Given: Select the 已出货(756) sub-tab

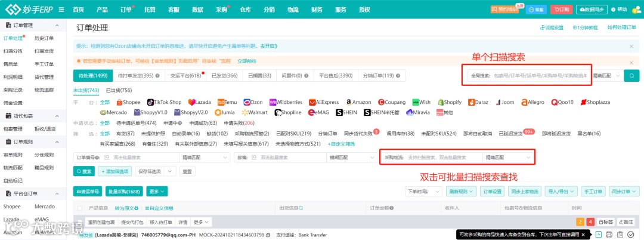Looking at the screenshot, I should click(x=119, y=90).
